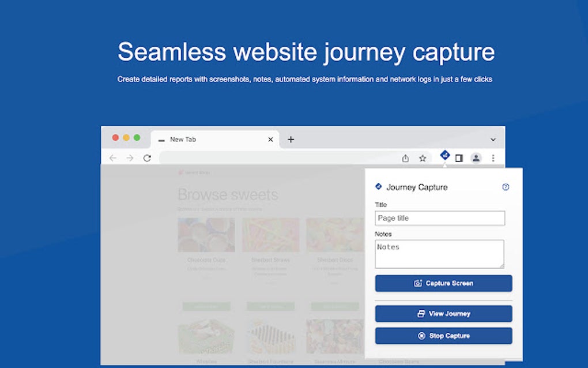The height and width of the screenshot is (368, 588).
Task: Click the bookmark star icon
Action: (422, 157)
